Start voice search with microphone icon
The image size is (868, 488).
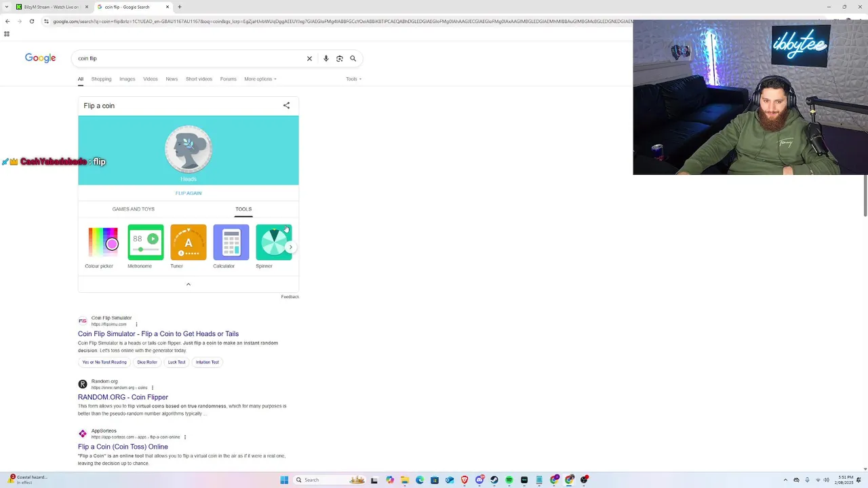pos(326,58)
